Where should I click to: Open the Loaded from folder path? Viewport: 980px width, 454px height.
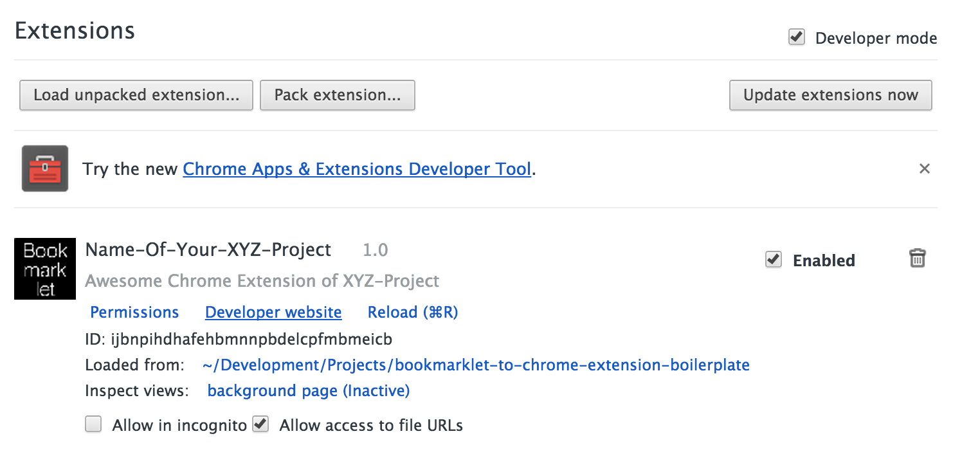pyautogui.click(x=476, y=365)
